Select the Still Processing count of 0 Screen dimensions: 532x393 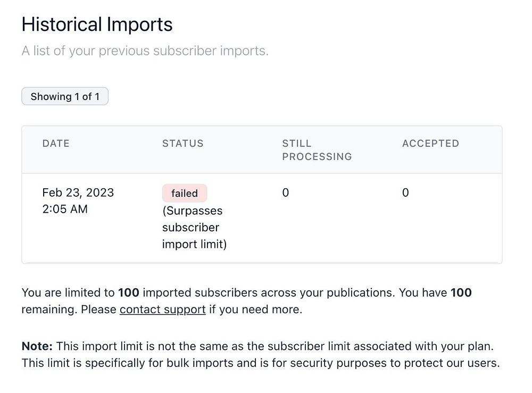pos(286,193)
